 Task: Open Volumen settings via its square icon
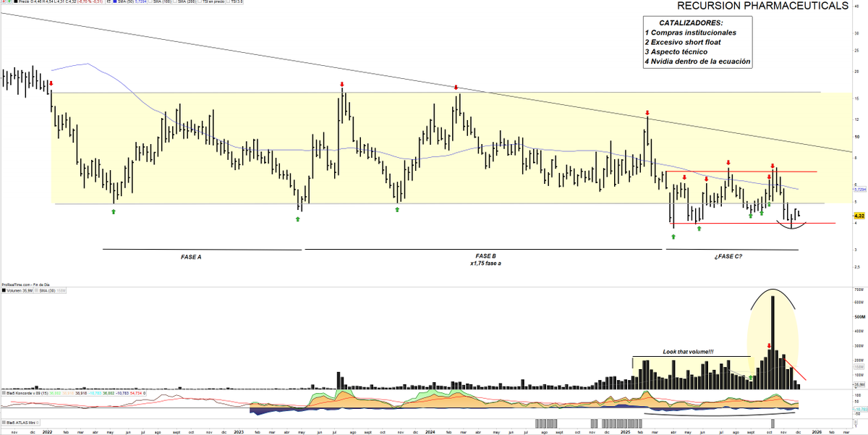click(x=4, y=290)
